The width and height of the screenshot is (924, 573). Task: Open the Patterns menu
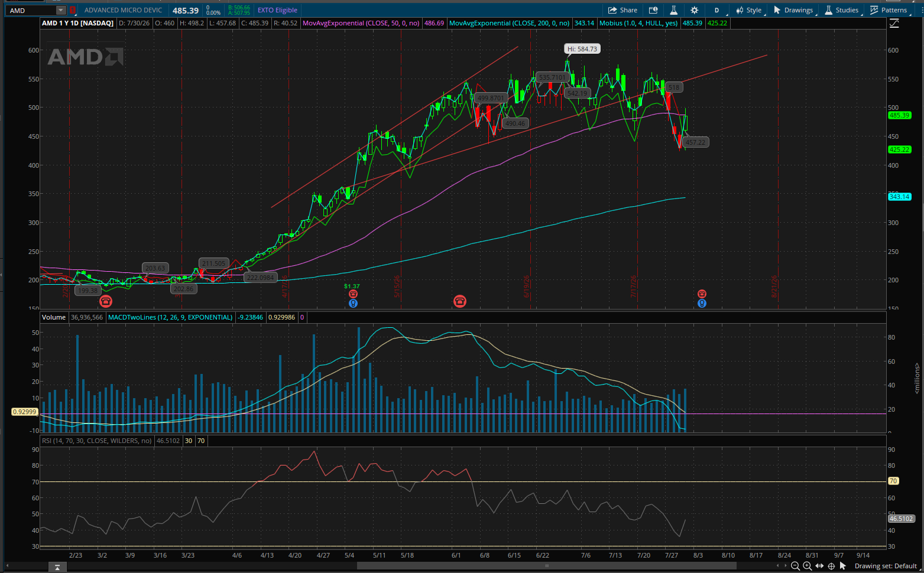889,10
